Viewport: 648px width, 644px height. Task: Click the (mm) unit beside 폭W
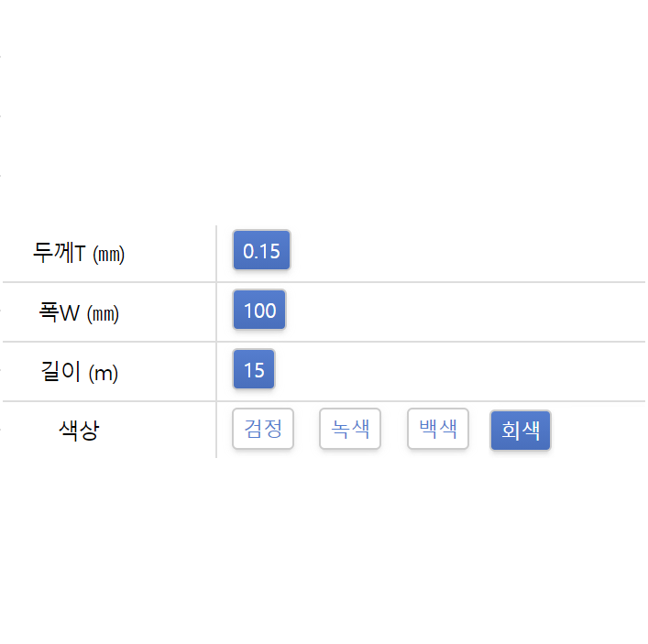pyautogui.click(x=103, y=314)
